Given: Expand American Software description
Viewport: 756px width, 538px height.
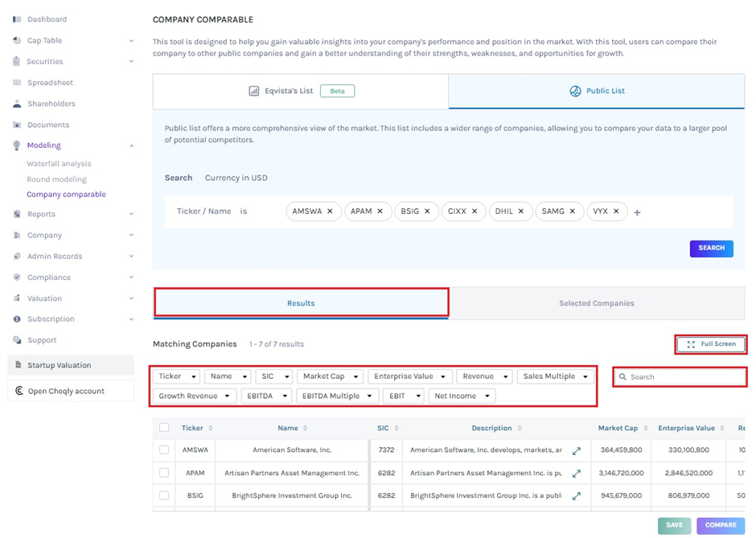Looking at the screenshot, I should 576,451.
